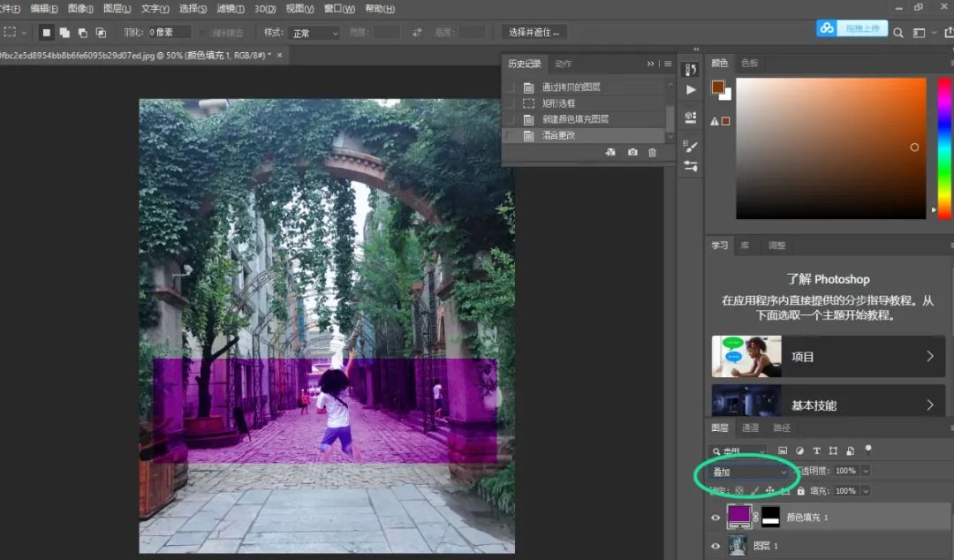This screenshot has width=954, height=560.
Task: Toggle the layer filter on/off switch
Action: [868, 449]
